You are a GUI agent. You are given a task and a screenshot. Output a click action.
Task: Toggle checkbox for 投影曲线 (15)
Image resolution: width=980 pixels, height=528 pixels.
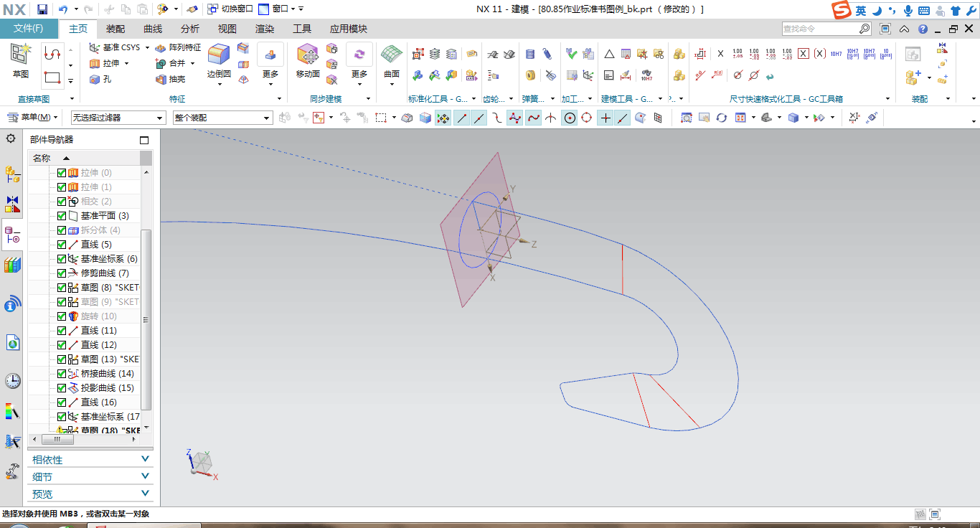(x=62, y=388)
